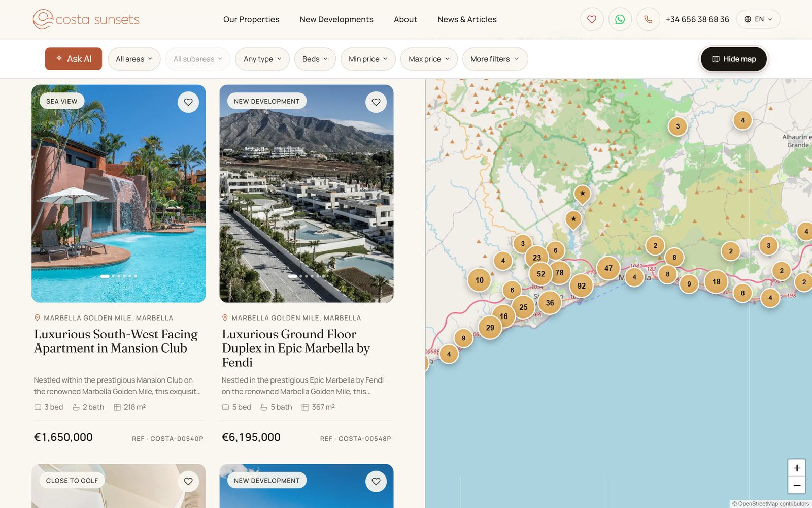This screenshot has width=812, height=508.
Task: Select map cluster marker 47
Action: 608,268
